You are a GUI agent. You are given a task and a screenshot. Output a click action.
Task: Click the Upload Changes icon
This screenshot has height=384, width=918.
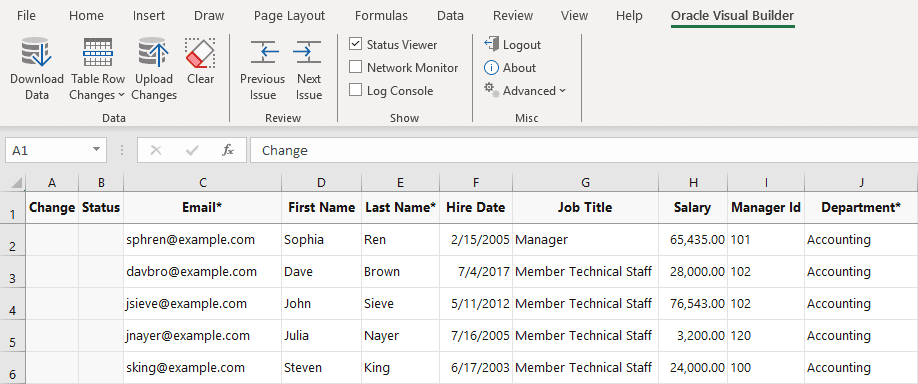[x=154, y=52]
